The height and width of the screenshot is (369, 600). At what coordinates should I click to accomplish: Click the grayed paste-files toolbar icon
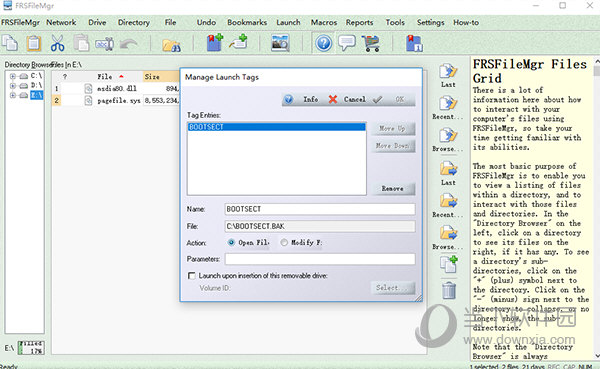pos(81,43)
